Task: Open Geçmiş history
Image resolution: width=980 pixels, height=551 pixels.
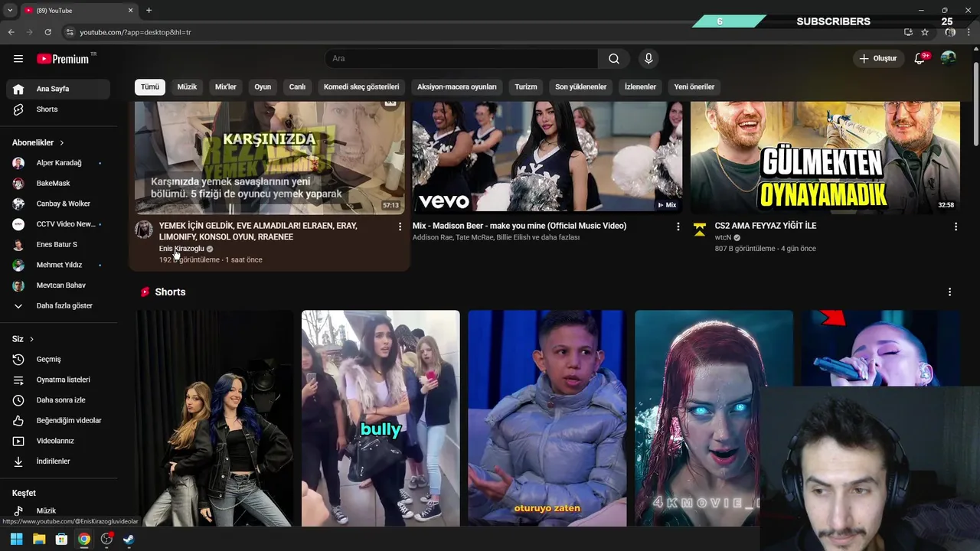Action: (58, 360)
